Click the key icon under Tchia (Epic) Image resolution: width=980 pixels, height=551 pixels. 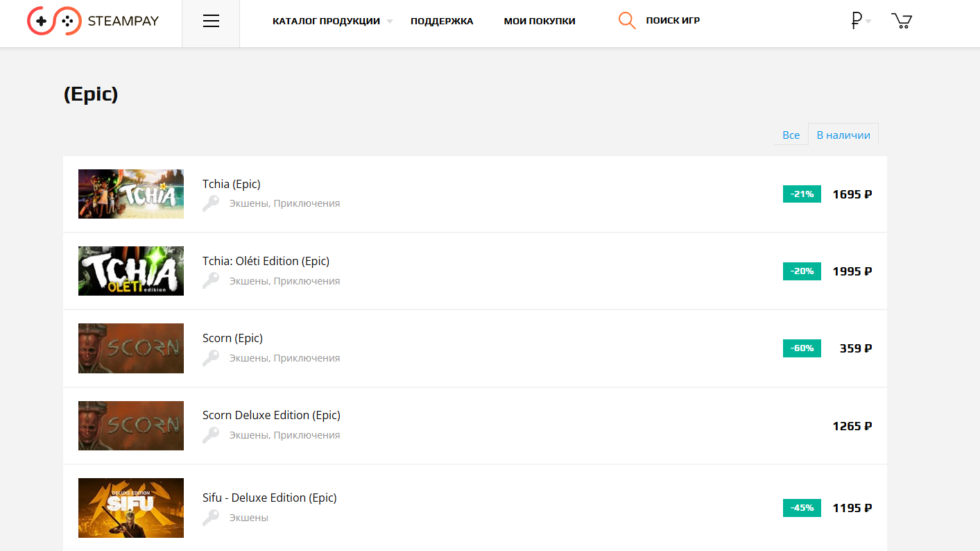click(211, 203)
